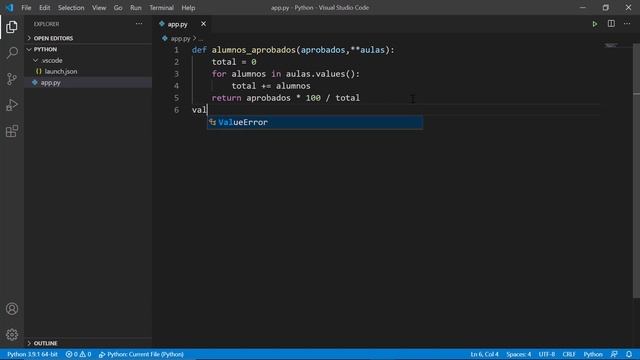This screenshot has height=360, width=640.
Task: Open the Accounts menu icon
Action: pyautogui.click(x=12, y=309)
